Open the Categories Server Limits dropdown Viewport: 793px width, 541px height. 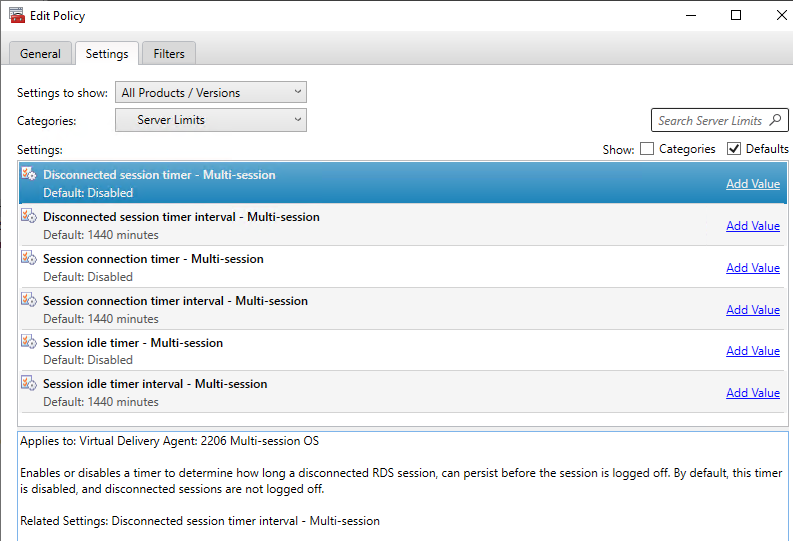(211, 120)
